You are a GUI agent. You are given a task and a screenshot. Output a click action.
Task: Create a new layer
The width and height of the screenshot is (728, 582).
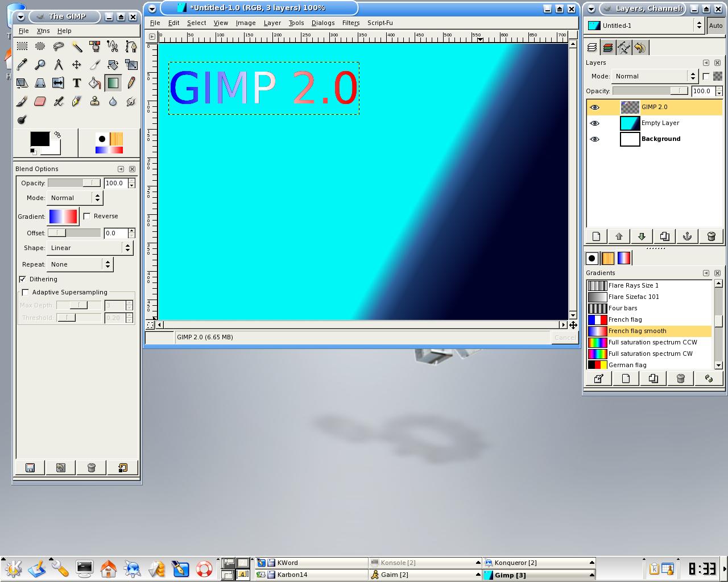[x=597, y=236]
